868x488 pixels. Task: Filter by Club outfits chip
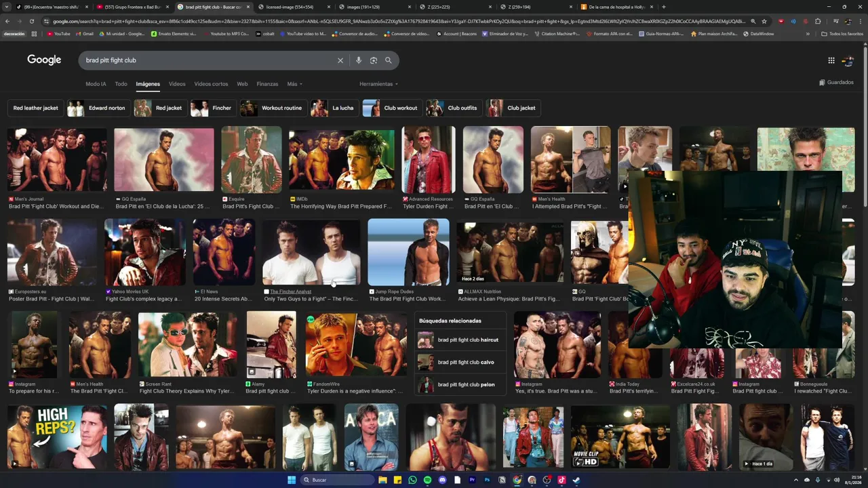[x=454, y=108]
